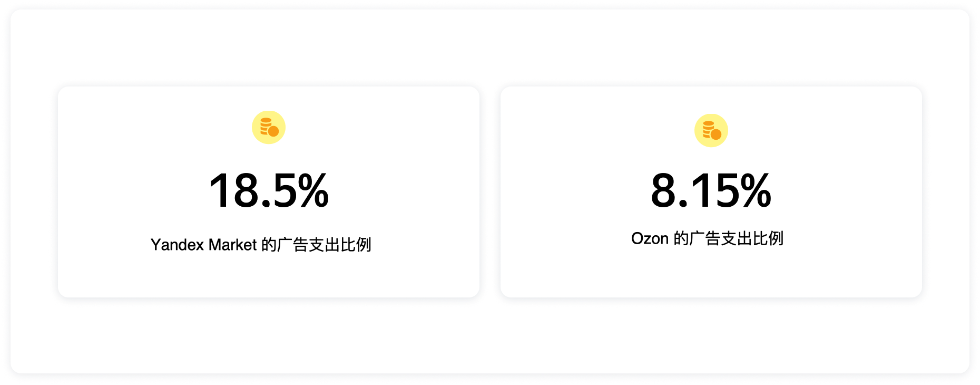Click the orange coin in the left card icon
The height and width of the screenshot is (385, 980).
[273, 131]
